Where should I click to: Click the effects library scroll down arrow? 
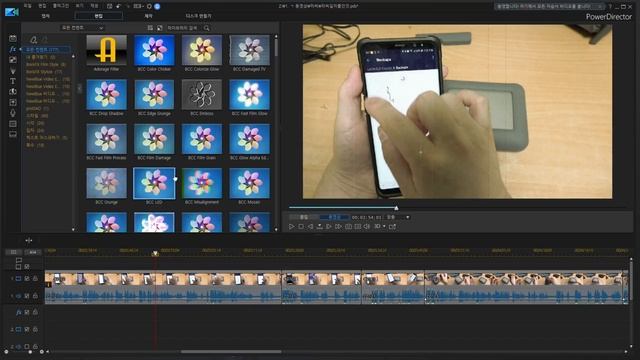coord(276,229)
